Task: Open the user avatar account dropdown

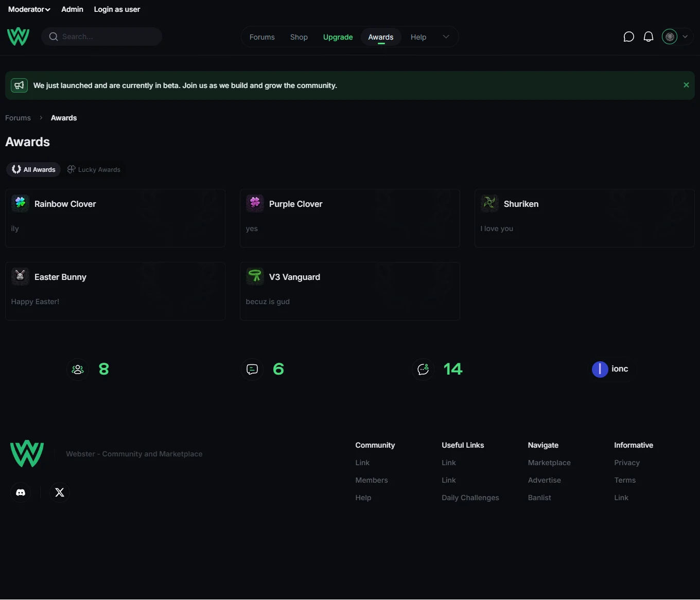Action: coord(676,37)
